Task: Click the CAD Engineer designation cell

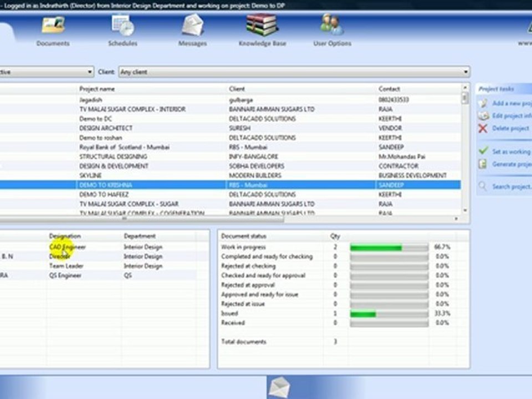Action: click(68, 247)
